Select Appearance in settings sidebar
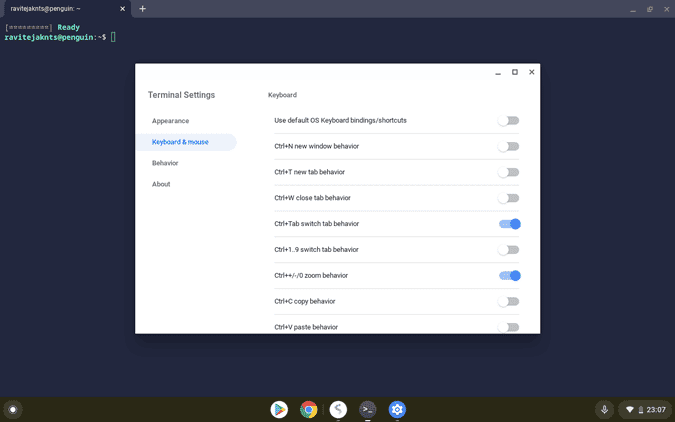Screen dimensions: 675x422 tap(170, 121)
